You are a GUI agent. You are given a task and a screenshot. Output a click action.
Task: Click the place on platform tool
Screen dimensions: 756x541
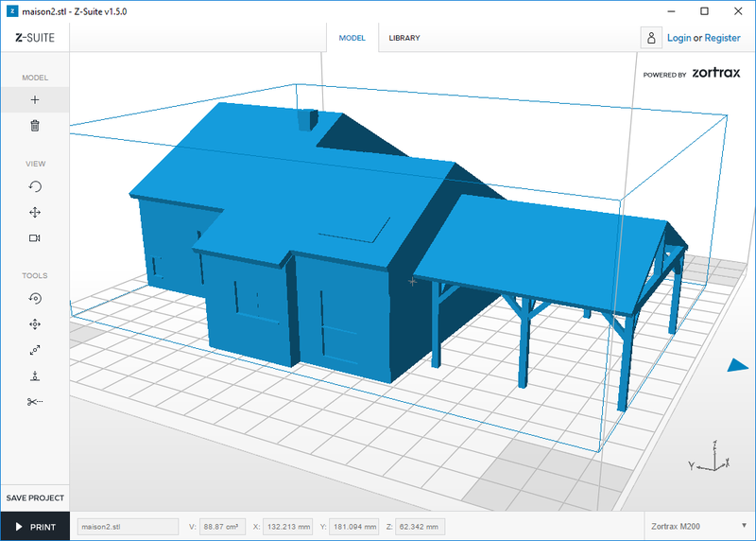point(35,375)
